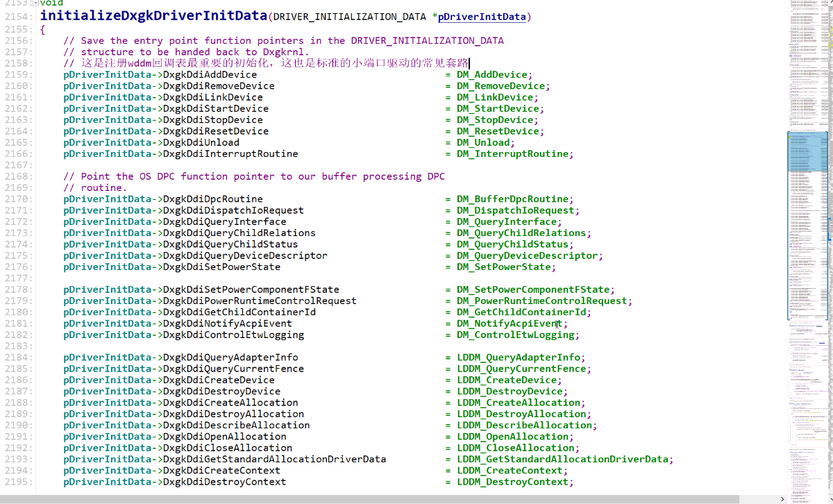Click the function name initializeDxgkDriverInitData

click(153, 15)
